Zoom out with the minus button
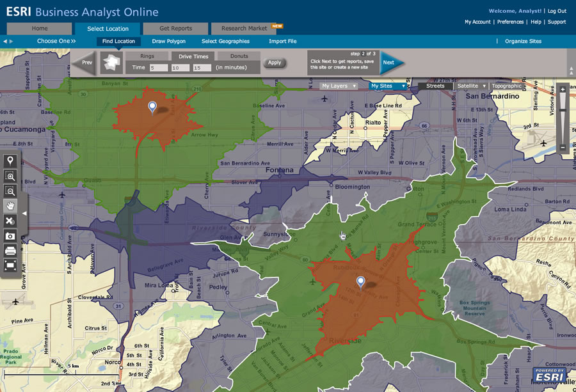The width and height of the screenshot is (576, 392). pyautogui.click(x=563, y=148)
